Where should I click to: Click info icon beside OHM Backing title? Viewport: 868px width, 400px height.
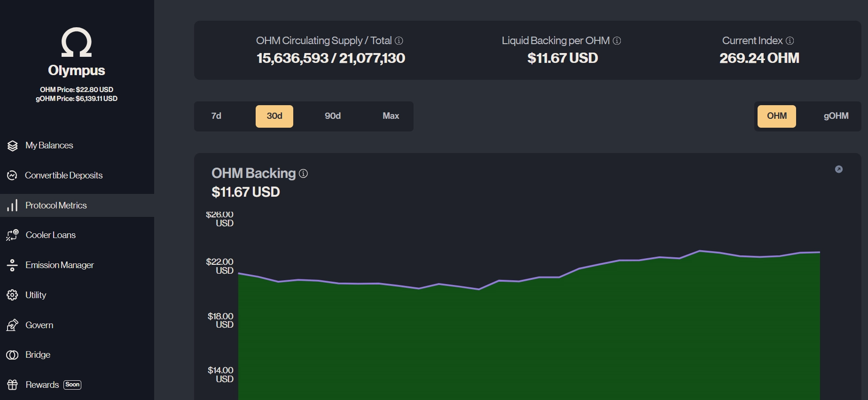(x=304, y=174)
